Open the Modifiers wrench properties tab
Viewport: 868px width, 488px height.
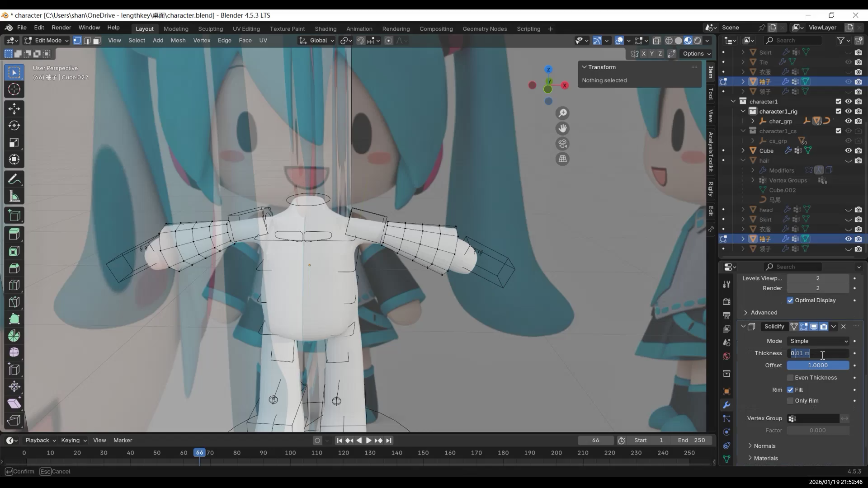pyautogui.click(x=726, y=405)
